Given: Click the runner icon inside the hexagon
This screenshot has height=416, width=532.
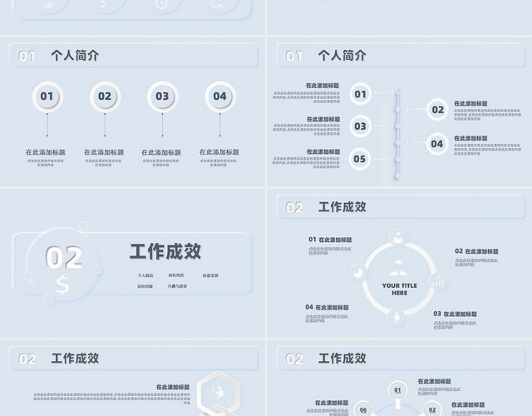Looking at the screenshot, I should [218, 393].
